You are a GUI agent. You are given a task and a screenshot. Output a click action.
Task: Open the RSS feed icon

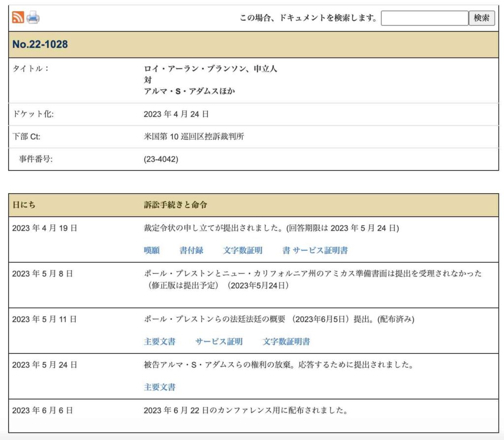[x=18, y=18]
